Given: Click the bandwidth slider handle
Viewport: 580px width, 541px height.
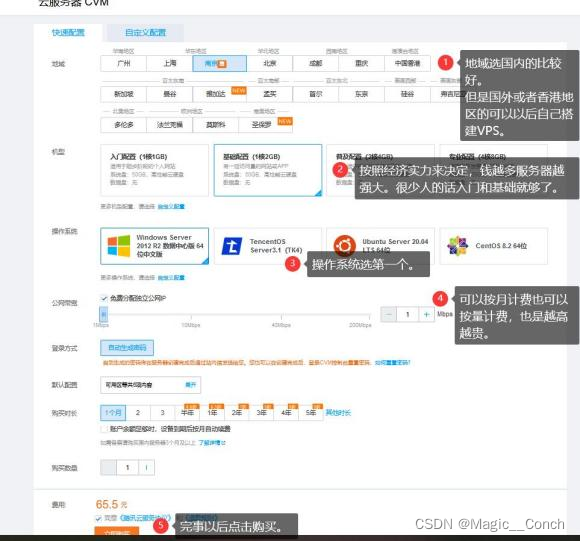Looking at the screenshot, I should 104,315.
